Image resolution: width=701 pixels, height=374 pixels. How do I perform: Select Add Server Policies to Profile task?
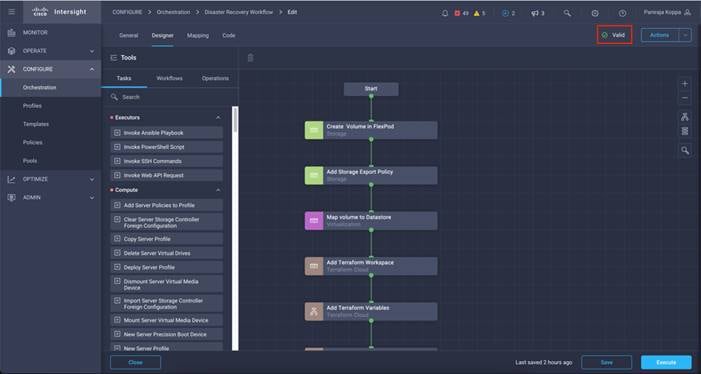(x=166, y=205)
